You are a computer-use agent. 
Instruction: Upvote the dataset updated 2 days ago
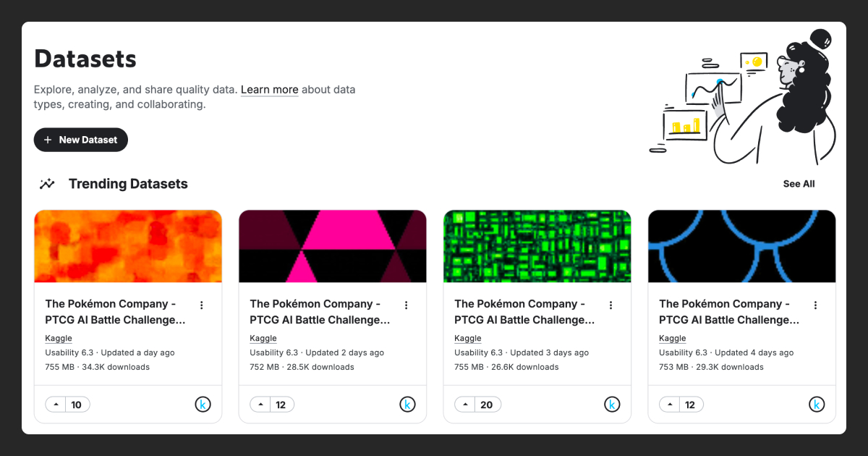tap(260, 405)
